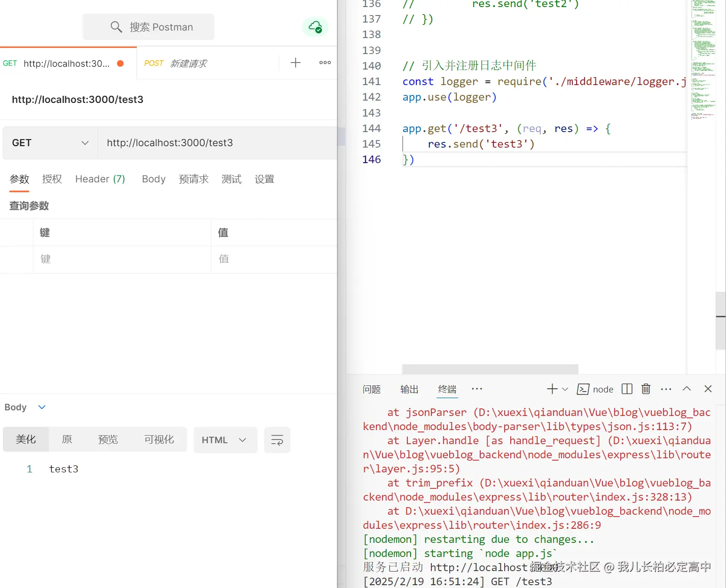This screenshot has width=726, height=588.
Task: Select the 授权 tab
Action: point(52,179)
